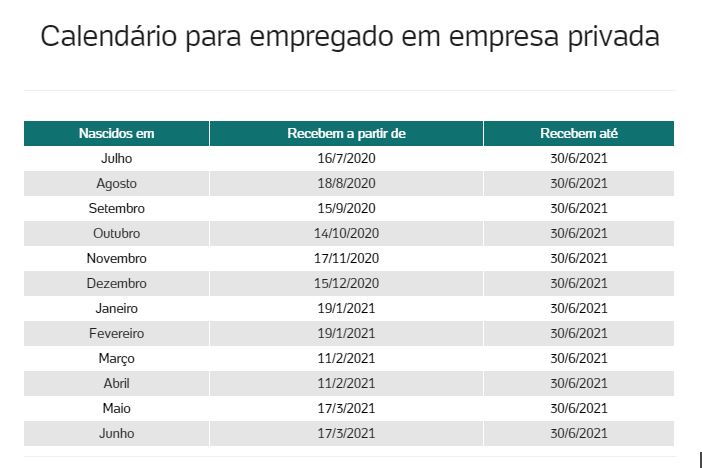
Task: Click the 'Recebem até' column header
Action: (578, 134)
